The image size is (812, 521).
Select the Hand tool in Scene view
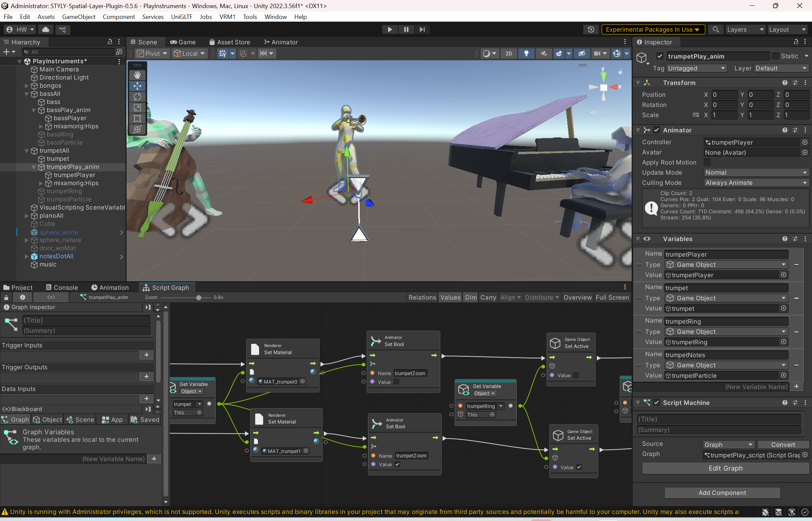pos(137,75)
